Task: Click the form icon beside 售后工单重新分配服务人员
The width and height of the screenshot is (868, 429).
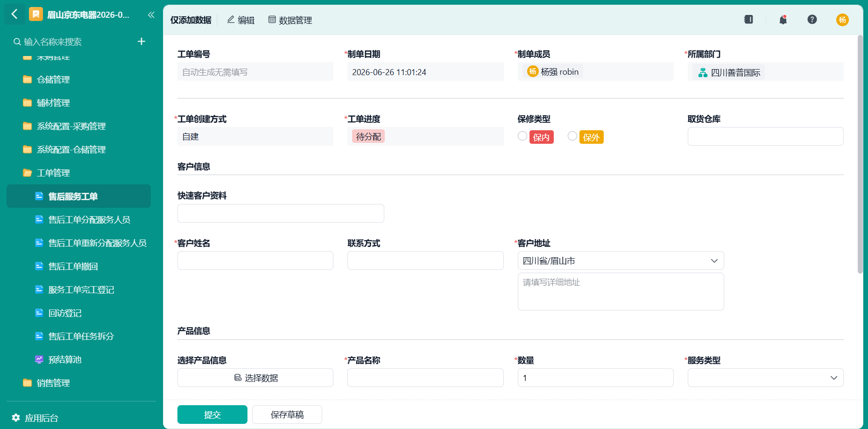Action: (39, 243)
